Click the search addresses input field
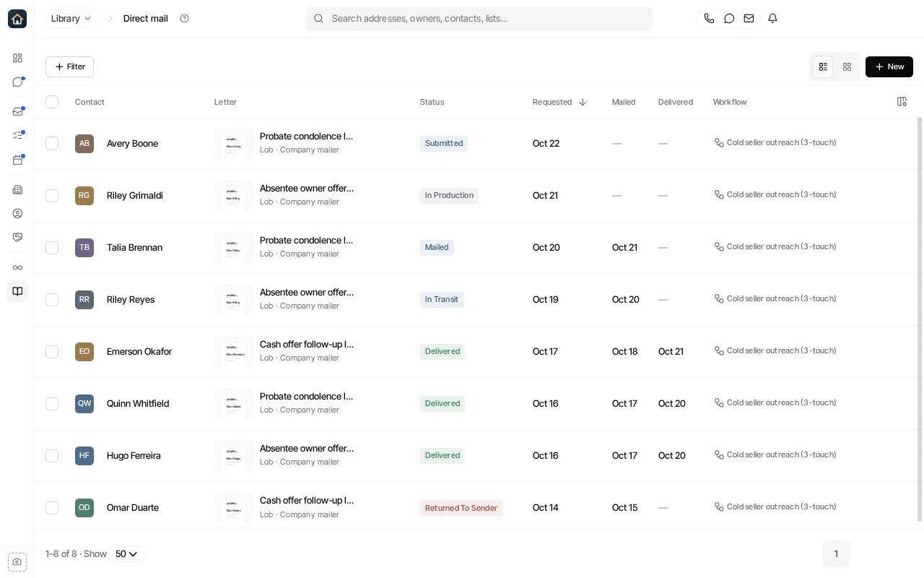This screenshot has width=924, height=578. click(479, 19)
